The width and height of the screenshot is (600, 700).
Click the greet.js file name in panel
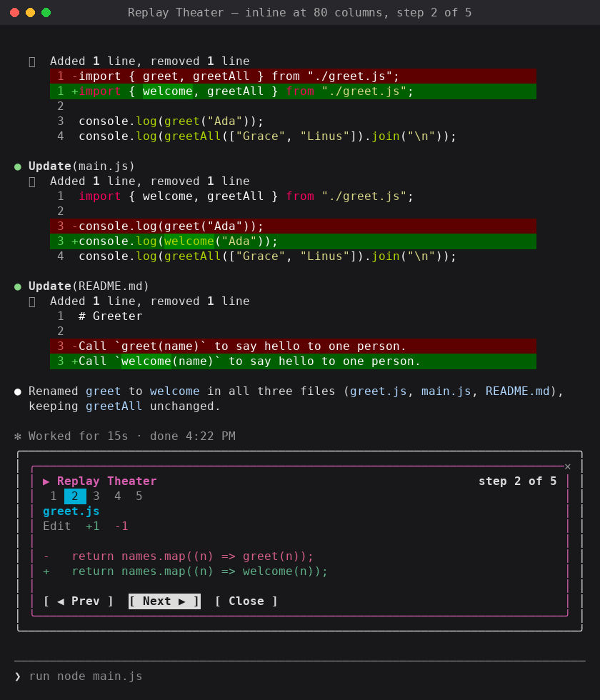(71, 511)
